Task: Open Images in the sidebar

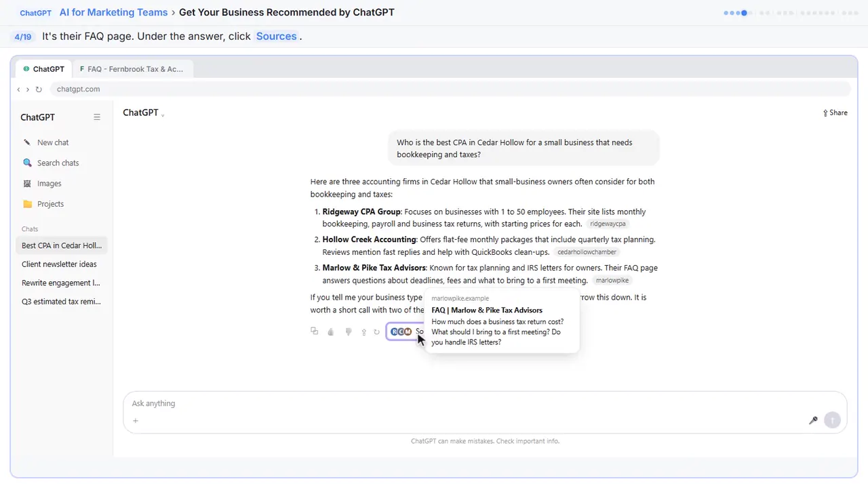Action: click(62, 183)
